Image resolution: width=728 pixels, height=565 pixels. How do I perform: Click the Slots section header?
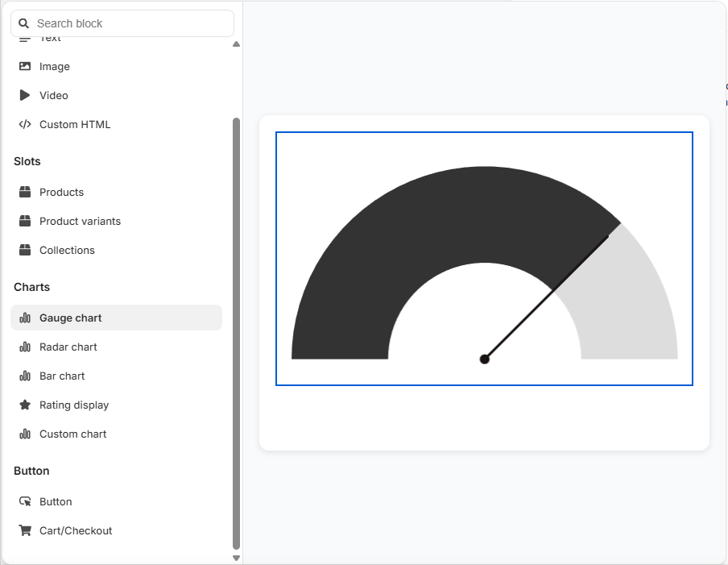[x=27, y=161]
